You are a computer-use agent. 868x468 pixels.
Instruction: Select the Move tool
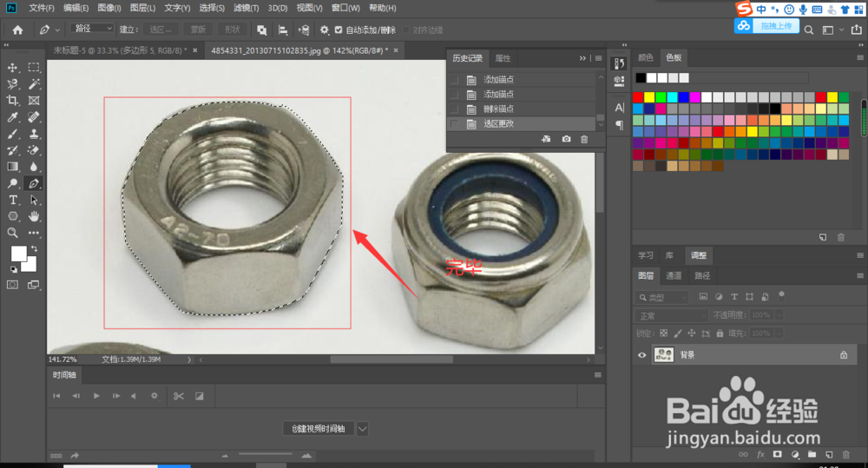click(12, 68)
